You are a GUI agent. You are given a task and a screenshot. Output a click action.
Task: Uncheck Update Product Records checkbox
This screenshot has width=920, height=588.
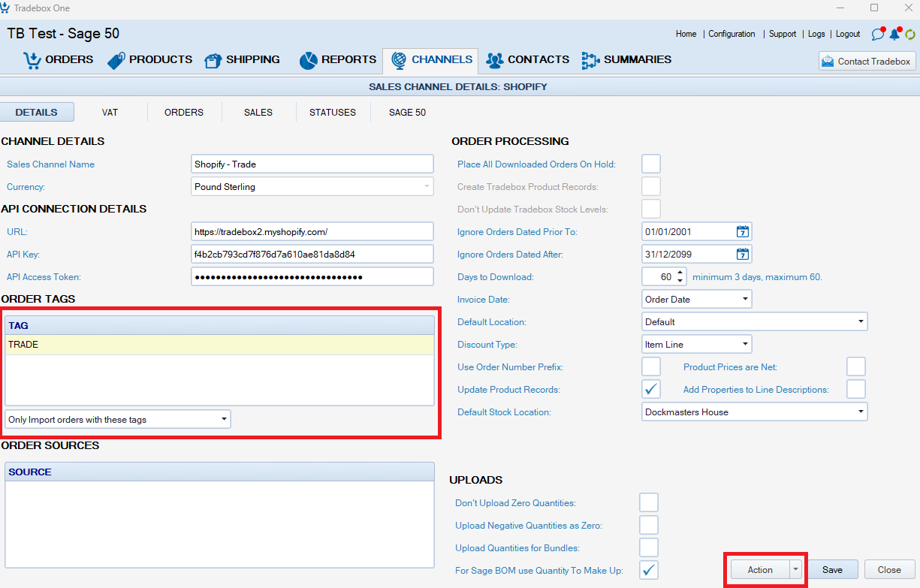coord(651,389)
